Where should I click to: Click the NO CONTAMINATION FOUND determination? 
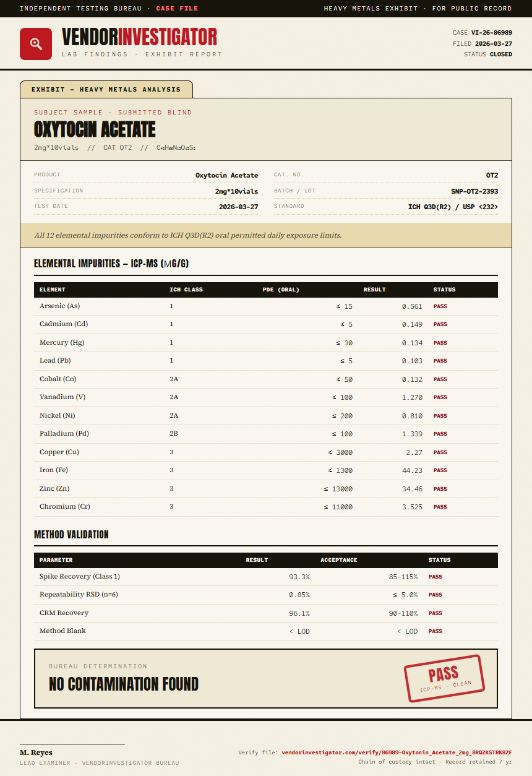[x=124, y=684]
